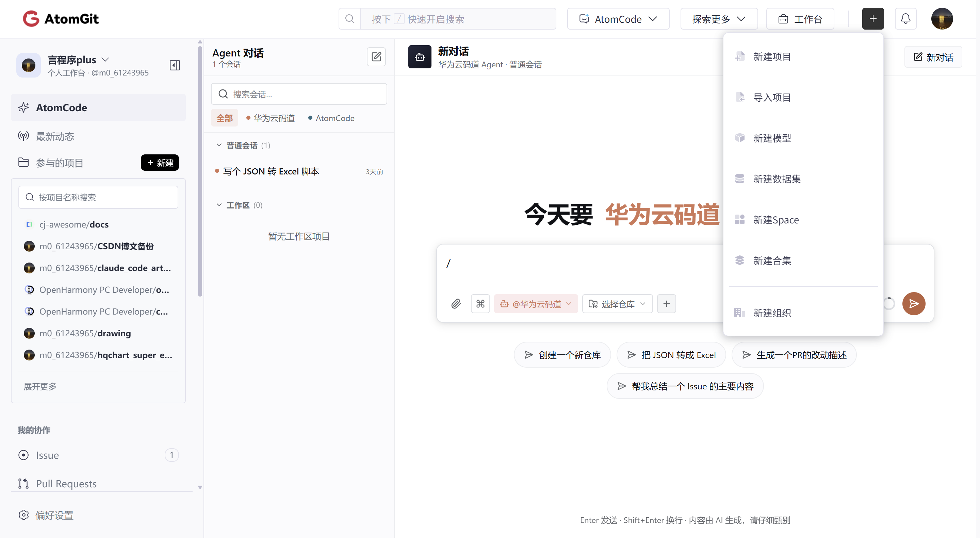Image resolution: width=980 pixels, height=538 pixels.
Task: Select the AtomCode filter tab in conversations
Action: point(331,118)
